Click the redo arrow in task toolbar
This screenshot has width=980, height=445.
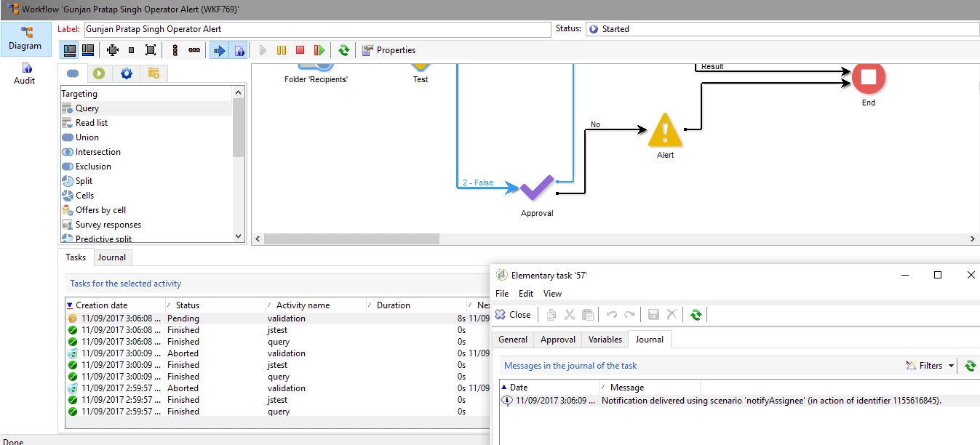[x=629, y=315]
